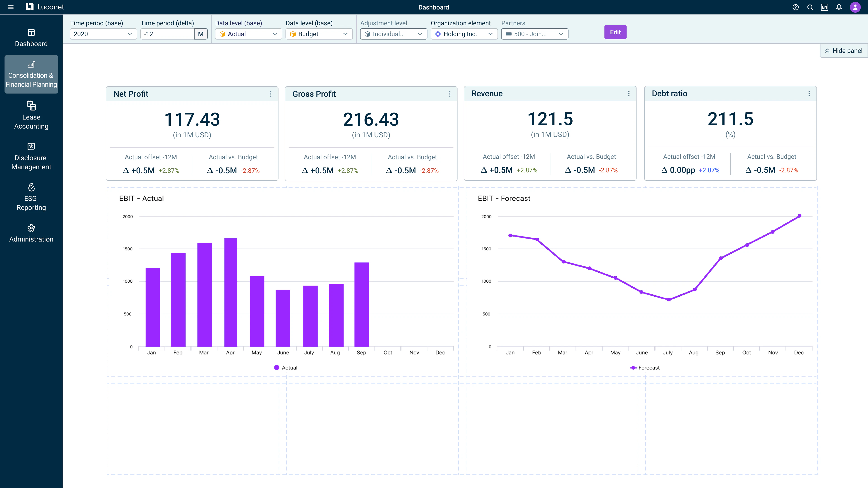
Task: Open Disclosure Management
Action: (31, 156)
